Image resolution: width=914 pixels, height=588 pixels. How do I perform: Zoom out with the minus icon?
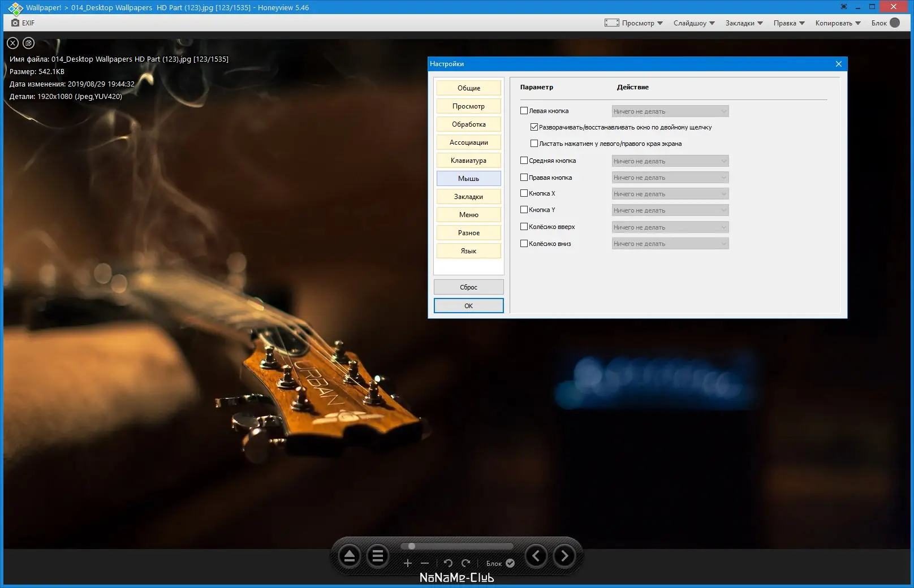tap(425, 563)
